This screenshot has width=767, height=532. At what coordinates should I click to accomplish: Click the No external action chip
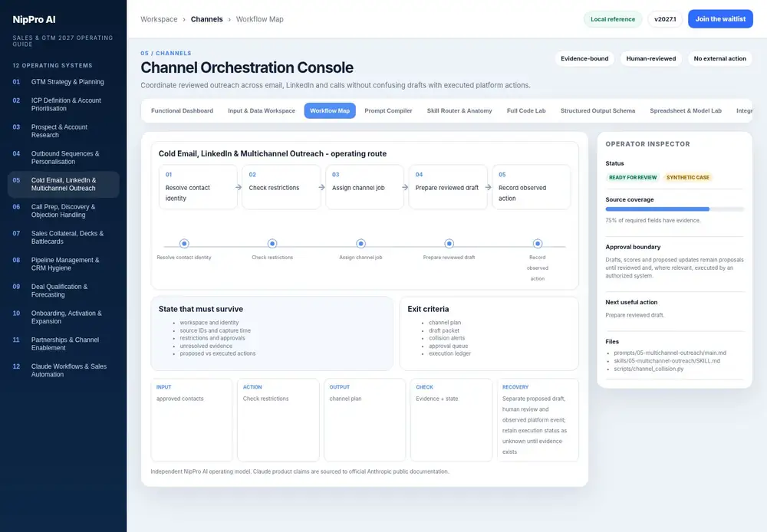coord(719,59)
